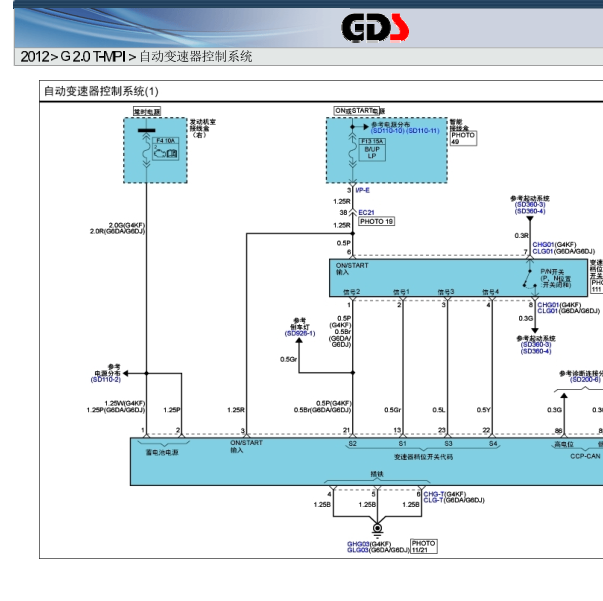Click the breadcrumb 2012 > G 2.0 T-MPI
The image size is (603, 601).
tap(73, 57)
